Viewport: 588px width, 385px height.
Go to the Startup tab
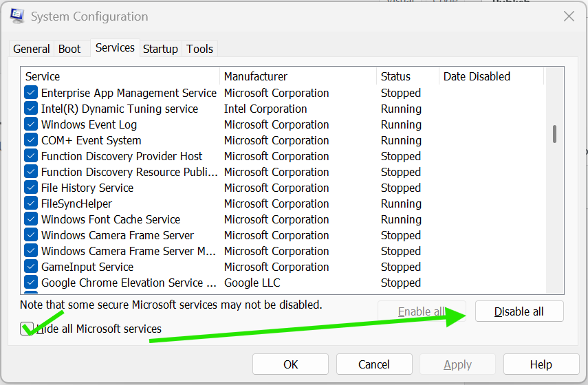pos(160,49)
